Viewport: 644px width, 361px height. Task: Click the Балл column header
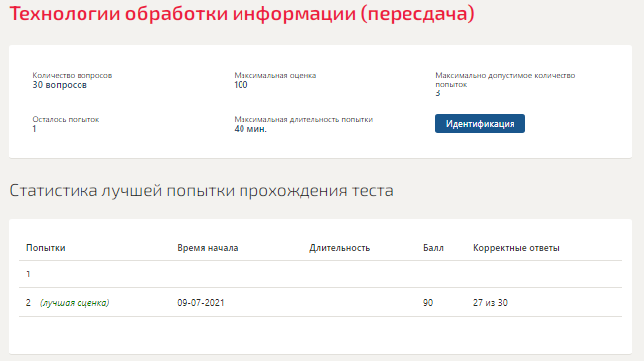pos(433,248)
